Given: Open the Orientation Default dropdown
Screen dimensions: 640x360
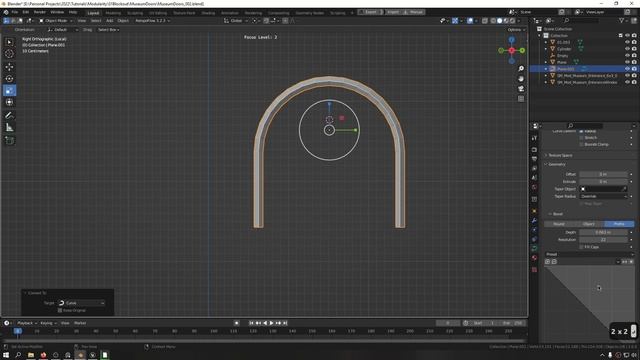Looking at the screenshot, I should coord(62,30).
